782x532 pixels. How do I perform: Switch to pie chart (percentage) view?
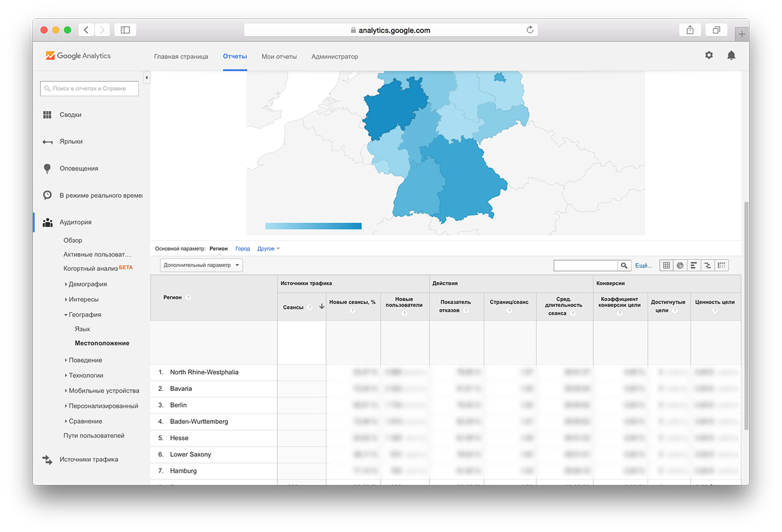click(680, 266)
